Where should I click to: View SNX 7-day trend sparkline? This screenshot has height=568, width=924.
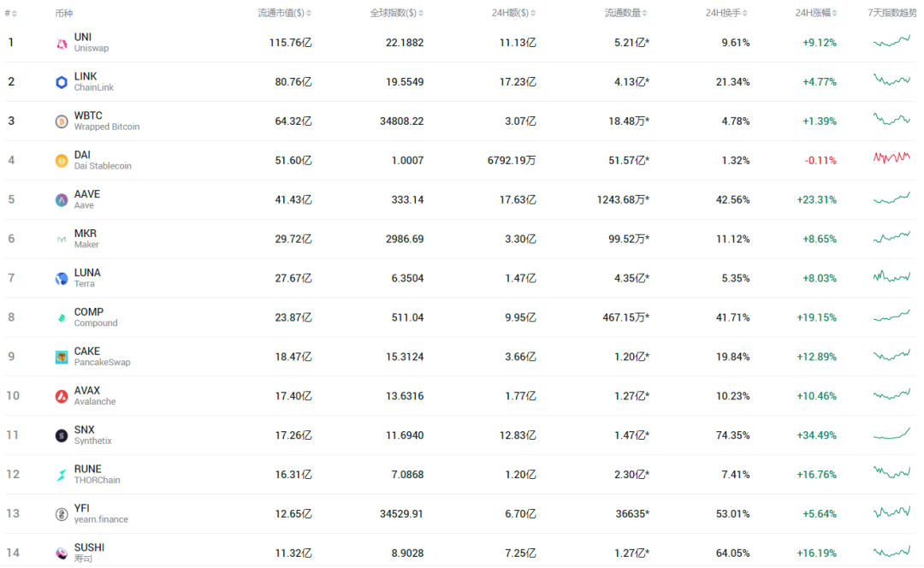pyautogui.click(x=891, y=435)
